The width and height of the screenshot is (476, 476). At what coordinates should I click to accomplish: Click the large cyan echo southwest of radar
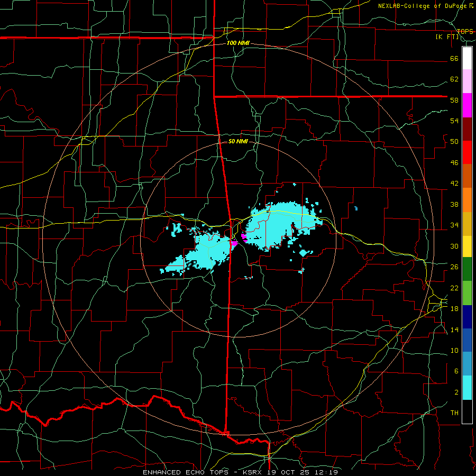[209, 251]
